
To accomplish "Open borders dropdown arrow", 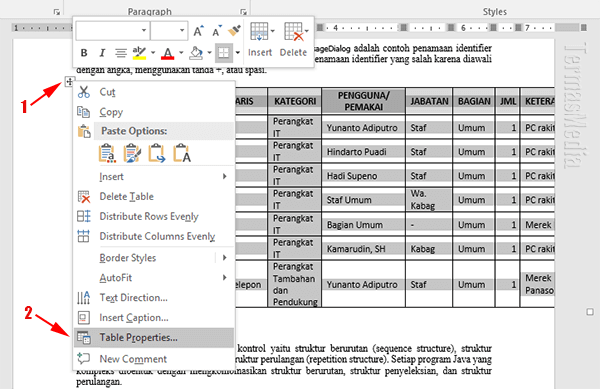I will (238, 53).
